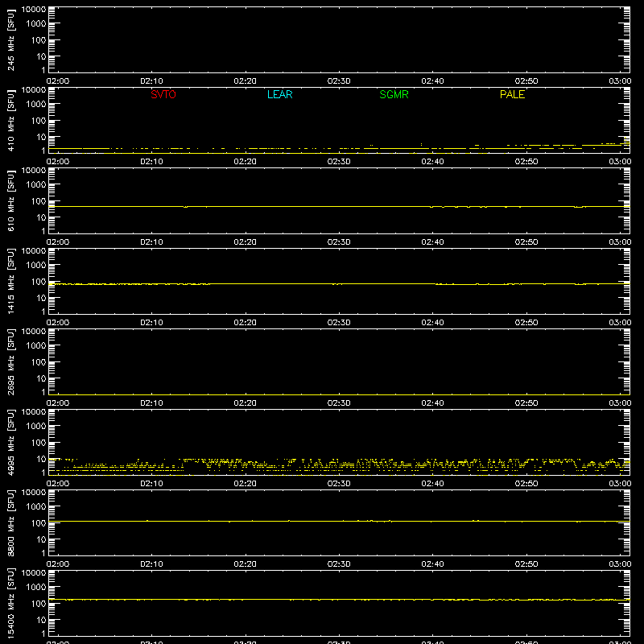The width and height of the screenshot is (644, 644).
Task: Click the 1000 value on the 15400 MHz axis
Action: (36, 587)
